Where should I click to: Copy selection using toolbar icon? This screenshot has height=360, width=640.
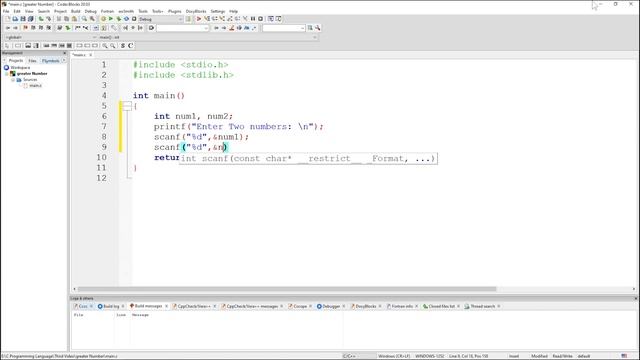[67, 19]
